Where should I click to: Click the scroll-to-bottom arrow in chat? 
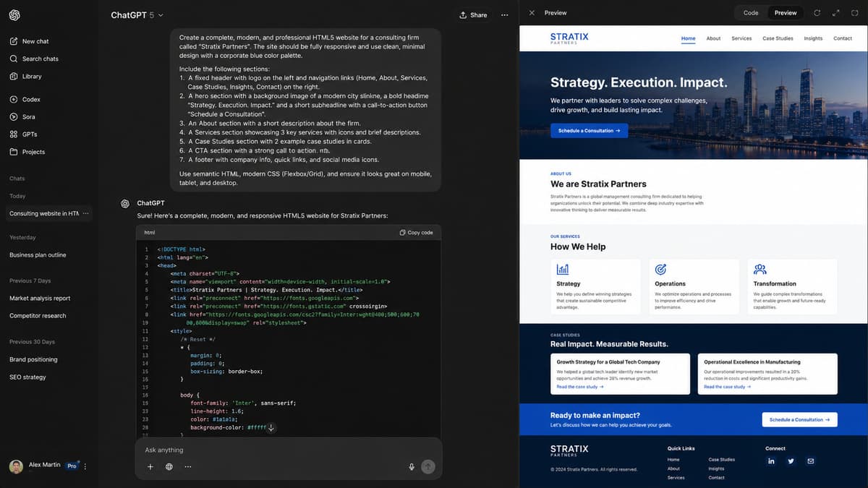click(271, 428)
